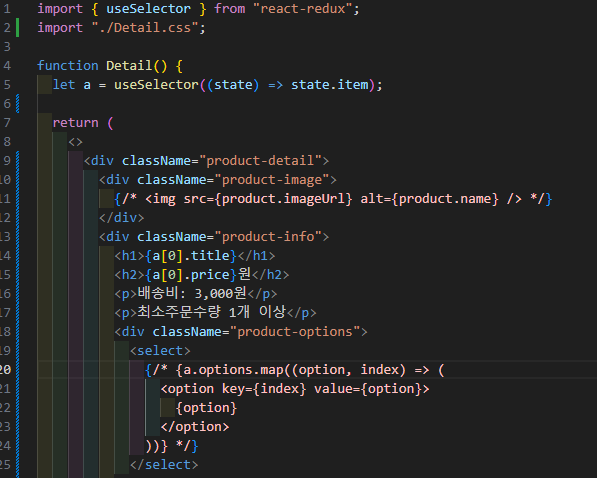Click the "./Detail.css" import path
Screen dimensions: 597x478
tap(145, 28)
